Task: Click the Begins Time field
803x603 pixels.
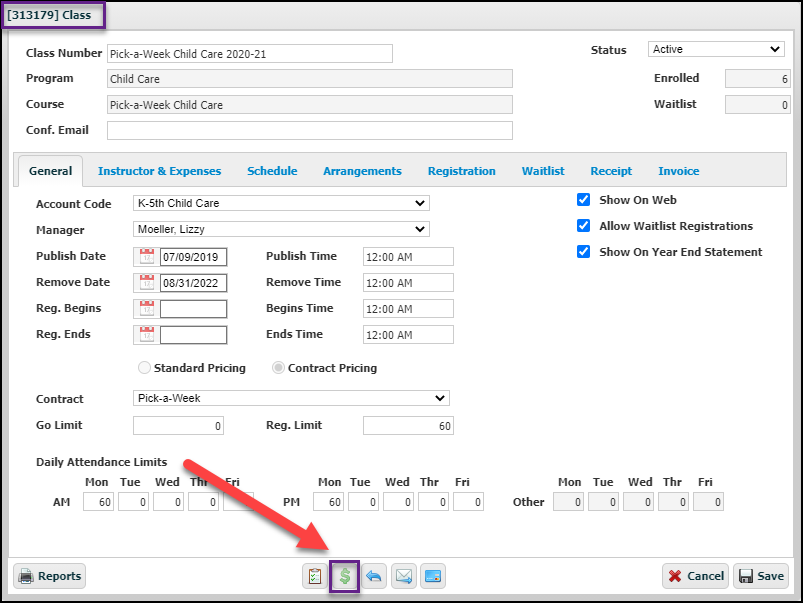Action: (408, 309)
